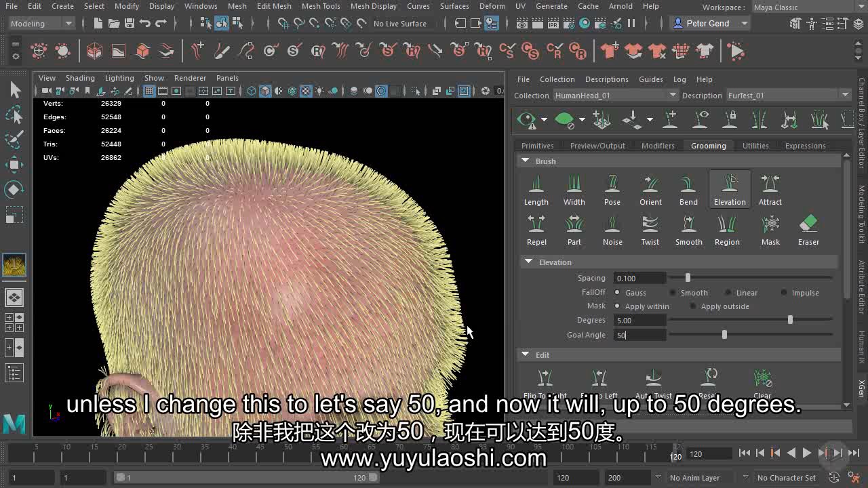
Task: Switch to the Utilities tab
Action: tap(755, 146)
